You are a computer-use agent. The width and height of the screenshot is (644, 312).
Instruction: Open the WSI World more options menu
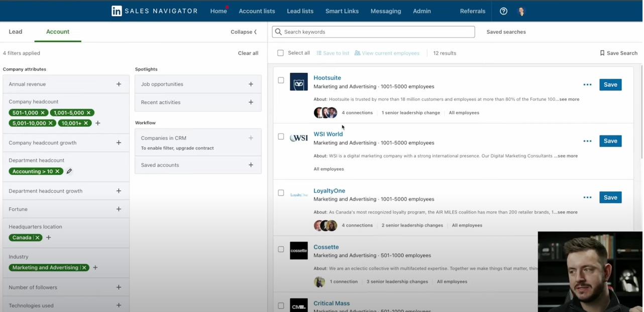(x=587, y=141)
